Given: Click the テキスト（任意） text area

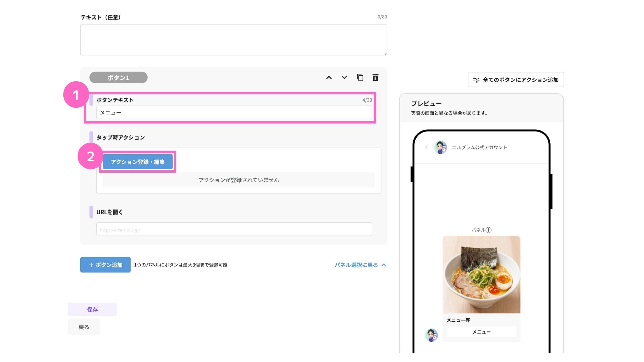Looking at the screenshot, I should [x=233, y=40].
